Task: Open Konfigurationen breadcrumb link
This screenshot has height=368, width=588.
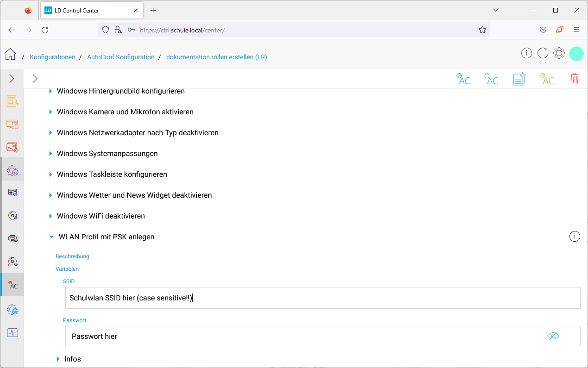Action: (52, 57)
